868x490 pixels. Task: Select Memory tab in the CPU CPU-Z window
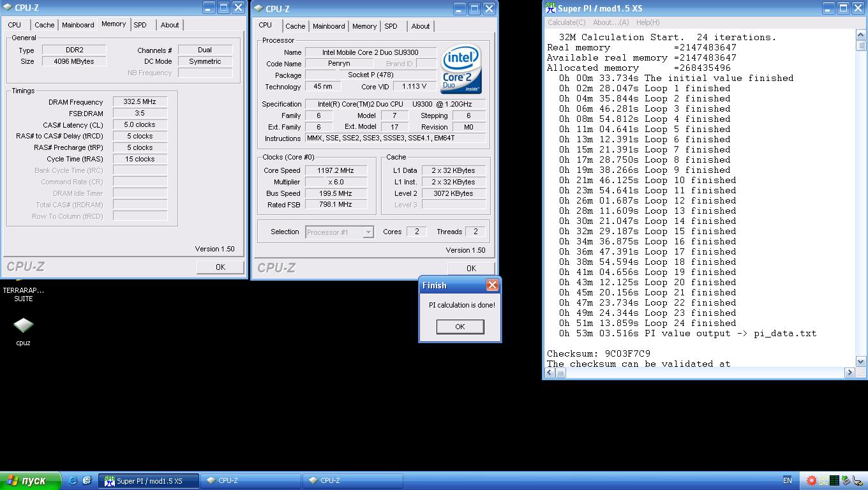(x=364, y=26)
